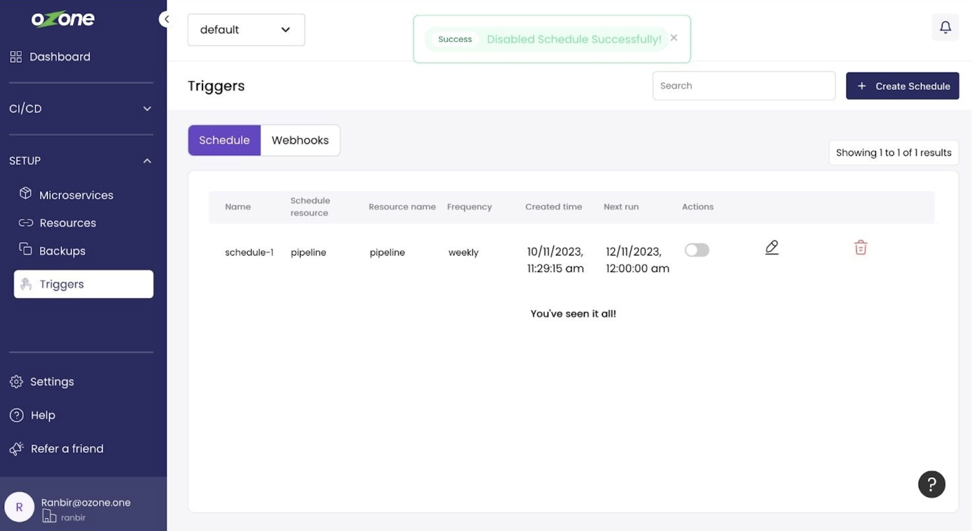The width and height of the screenshot is (980, 531).
Task: Click the notification bell icon
Action: (945, 28)
